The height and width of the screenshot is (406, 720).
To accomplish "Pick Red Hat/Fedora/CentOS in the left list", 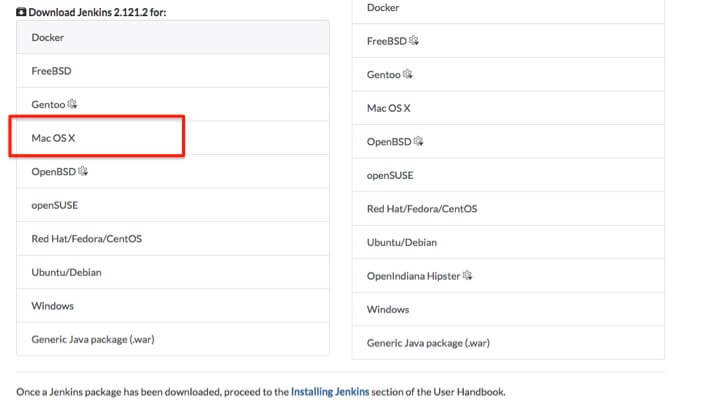I will click(x=86, y=239).
